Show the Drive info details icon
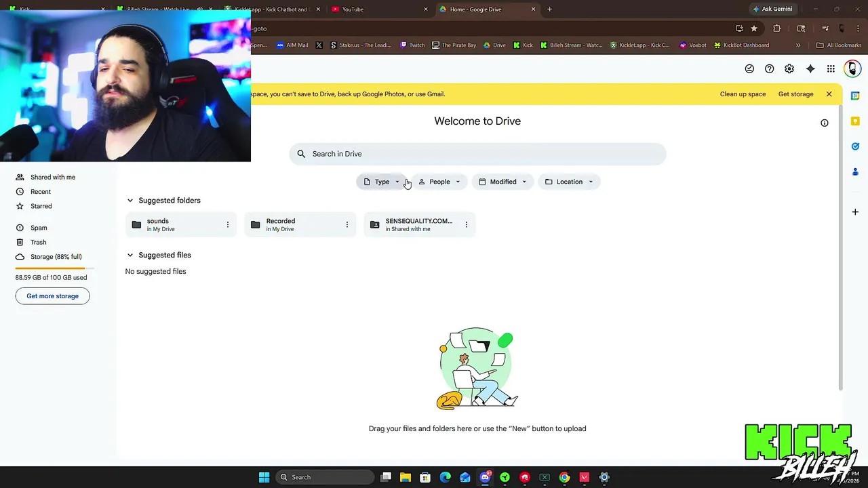 coord(825,123)
